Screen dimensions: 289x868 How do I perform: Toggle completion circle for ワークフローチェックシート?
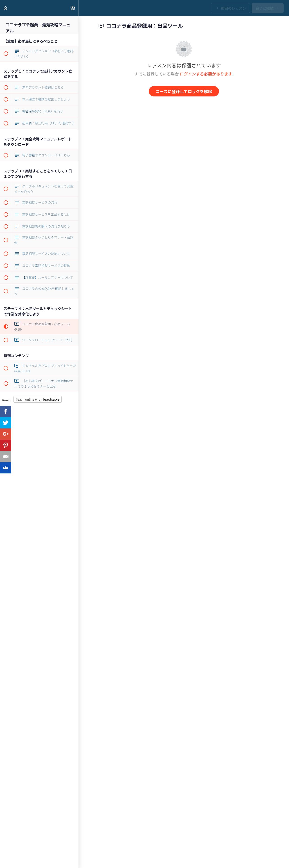coord(6,340)
